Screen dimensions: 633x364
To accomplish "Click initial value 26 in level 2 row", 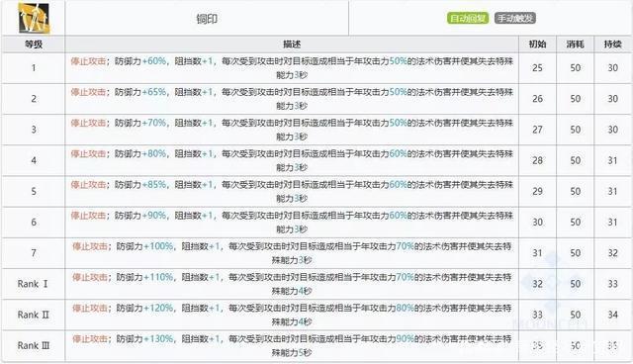I will click(537, 99).
